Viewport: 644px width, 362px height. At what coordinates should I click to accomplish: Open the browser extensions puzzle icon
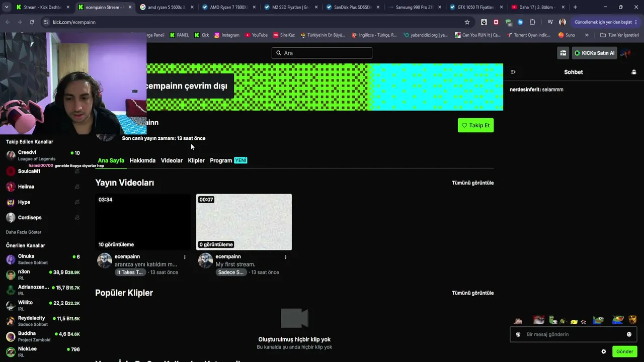532,22
